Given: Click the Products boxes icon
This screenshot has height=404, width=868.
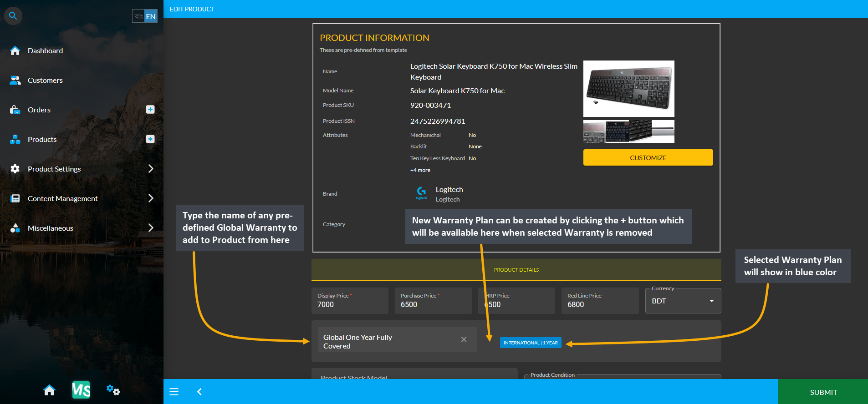Looking at the screenshot, I should point(15,139).
